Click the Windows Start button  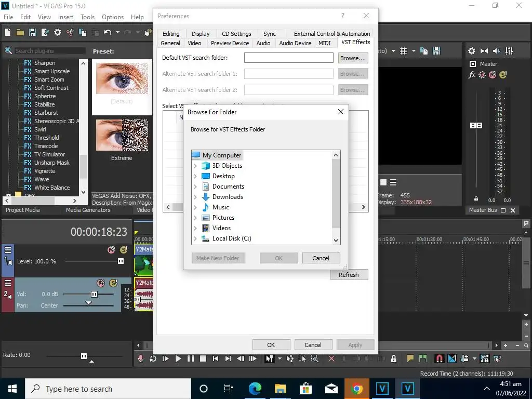click(12, 389)
